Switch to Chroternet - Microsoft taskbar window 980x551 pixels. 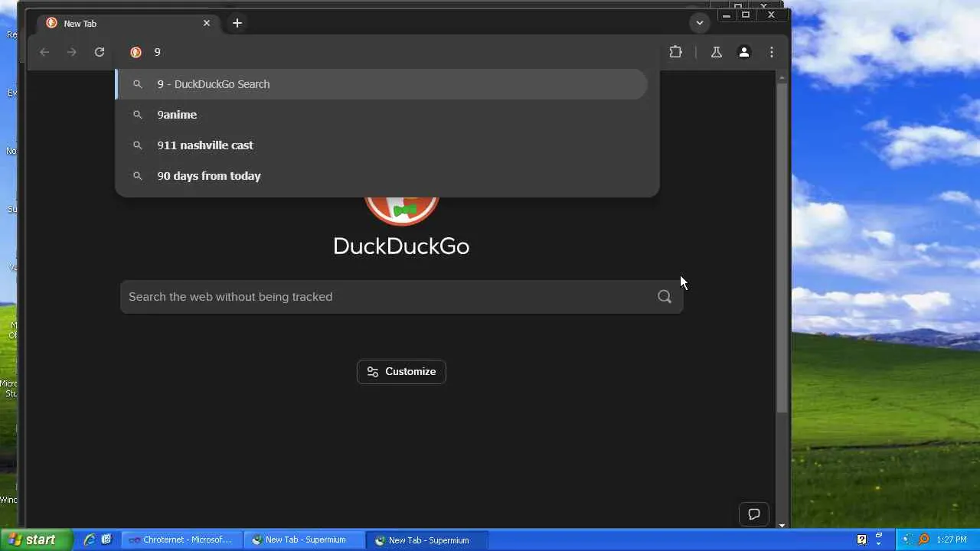click(181, 540)
